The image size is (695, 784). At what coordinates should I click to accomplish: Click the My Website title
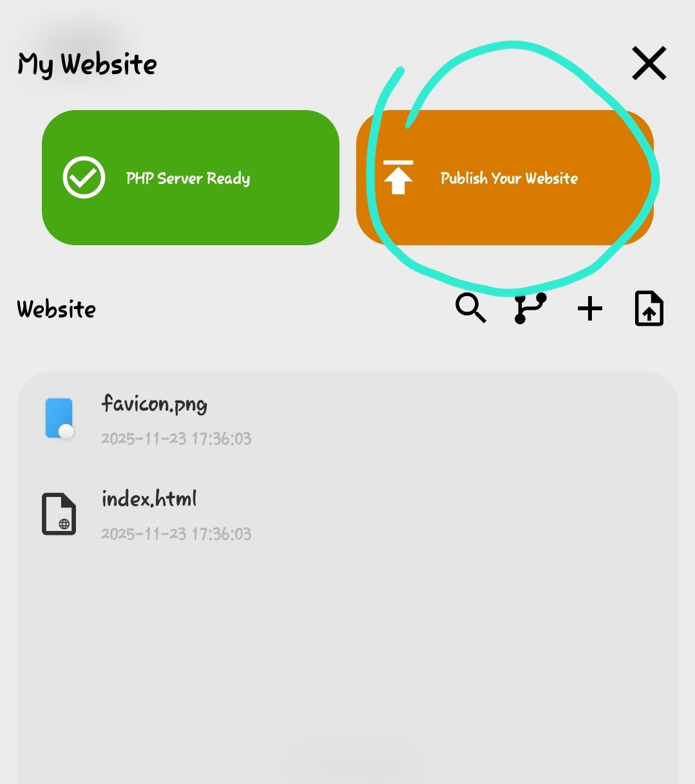87,64
